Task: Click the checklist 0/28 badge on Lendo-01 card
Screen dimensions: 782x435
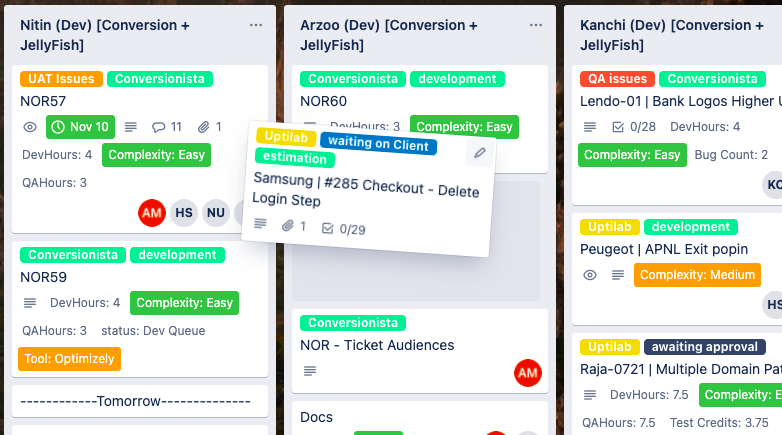Action: pos(632,127)
